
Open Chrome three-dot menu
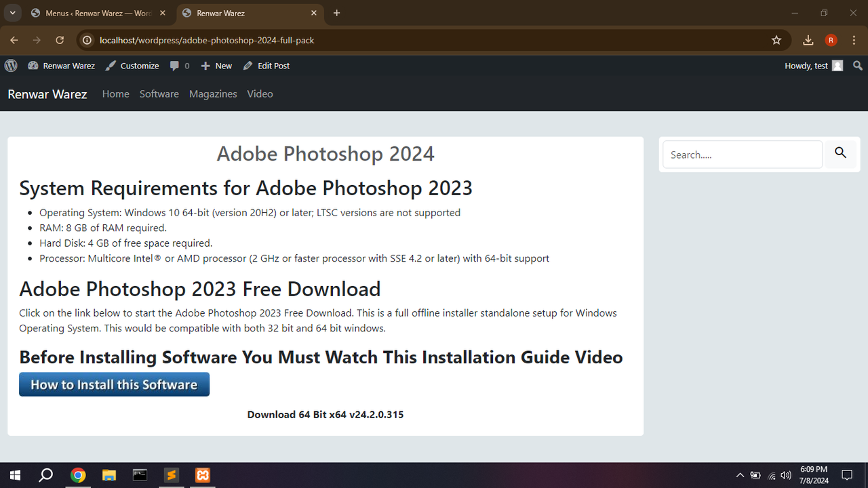click(x=854, y=40)
